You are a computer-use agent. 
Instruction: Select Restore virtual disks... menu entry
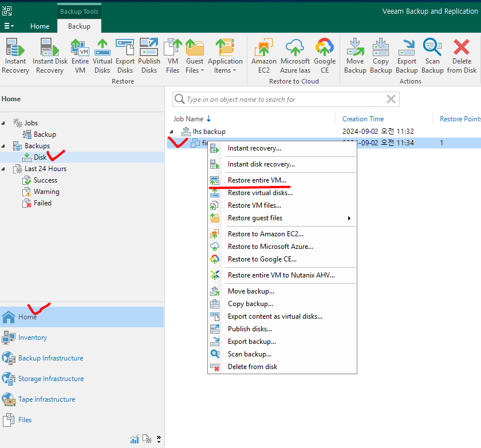282,193
